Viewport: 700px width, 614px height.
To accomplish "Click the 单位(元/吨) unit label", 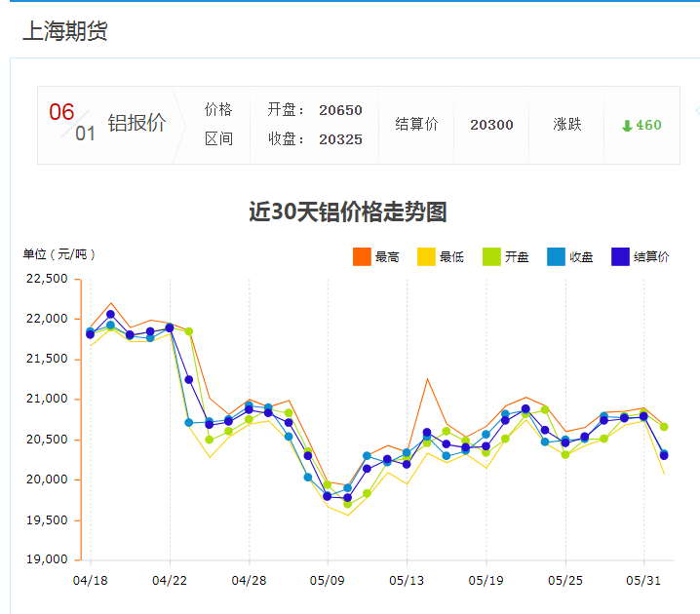I will click(58, 254).
